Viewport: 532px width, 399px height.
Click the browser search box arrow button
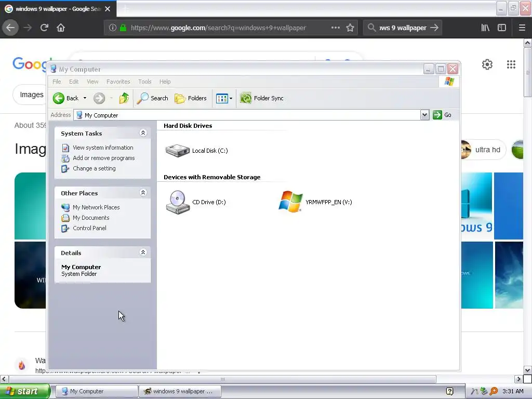tap(434, 28)
